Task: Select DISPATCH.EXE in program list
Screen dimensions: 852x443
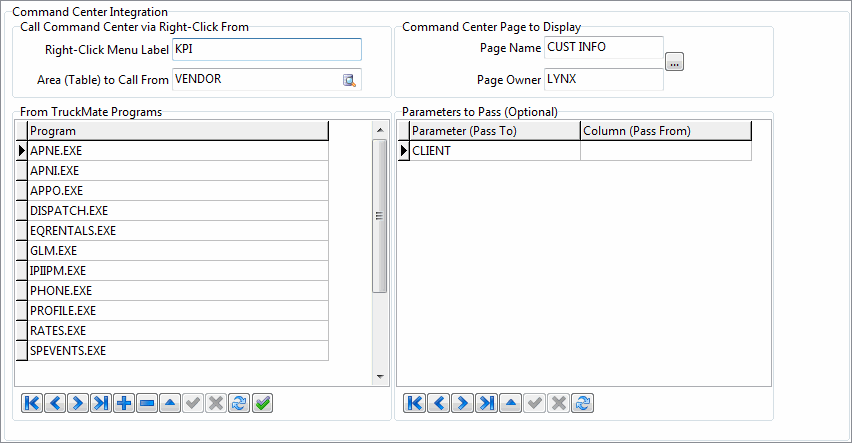Action: click(x=177, y=211)
